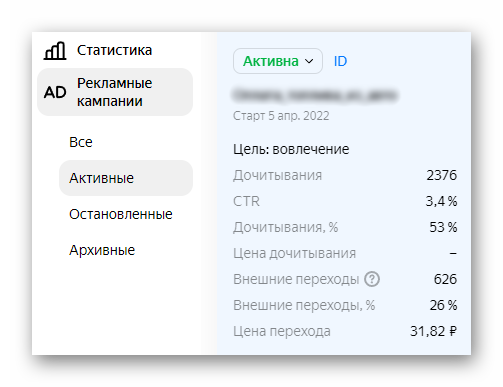This screenshot has width=503, height=387.
Task: Click the Дочитывания value 2376
Action: (442, 175)
